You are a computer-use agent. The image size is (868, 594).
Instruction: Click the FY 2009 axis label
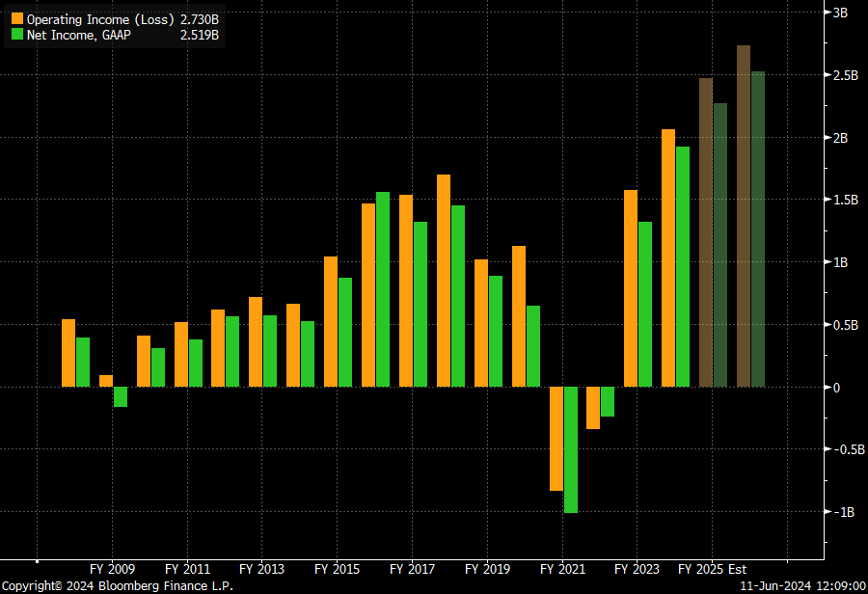tap(113, 569)
